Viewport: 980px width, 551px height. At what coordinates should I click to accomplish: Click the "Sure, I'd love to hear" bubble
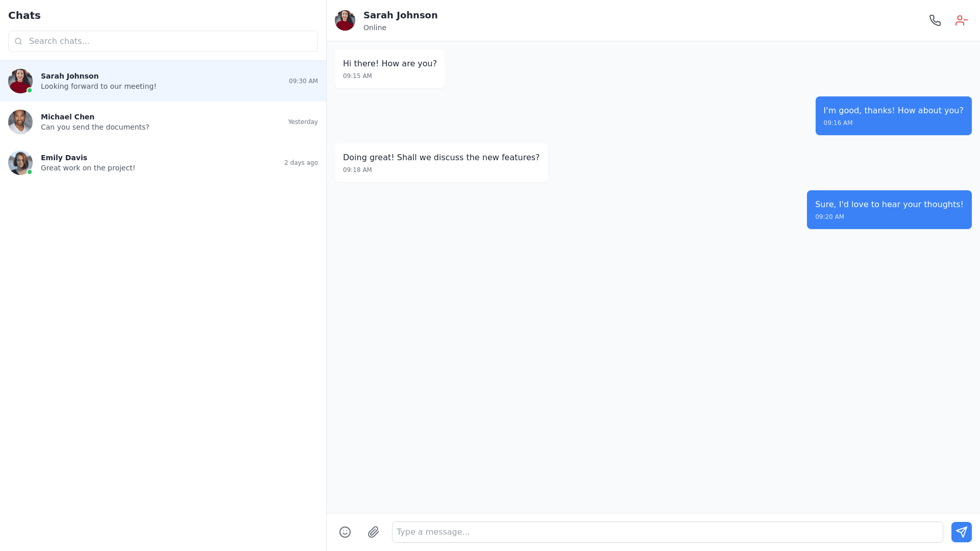[889, 210]
